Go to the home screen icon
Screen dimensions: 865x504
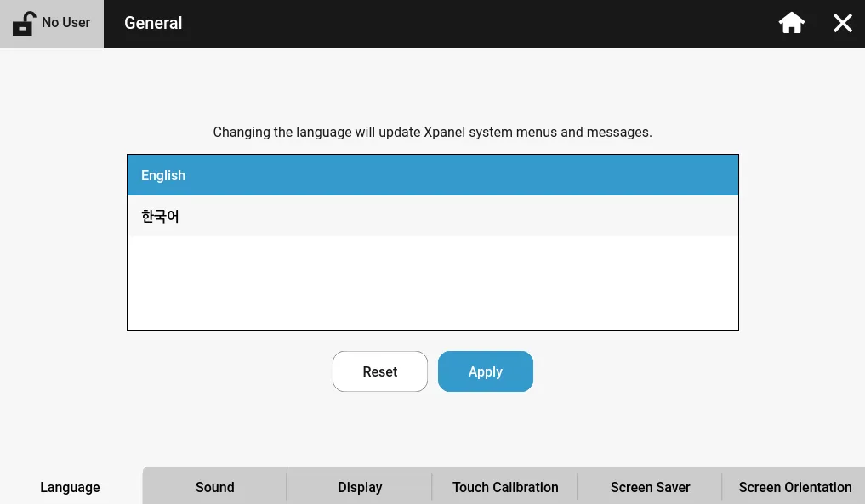click(791, 23)
